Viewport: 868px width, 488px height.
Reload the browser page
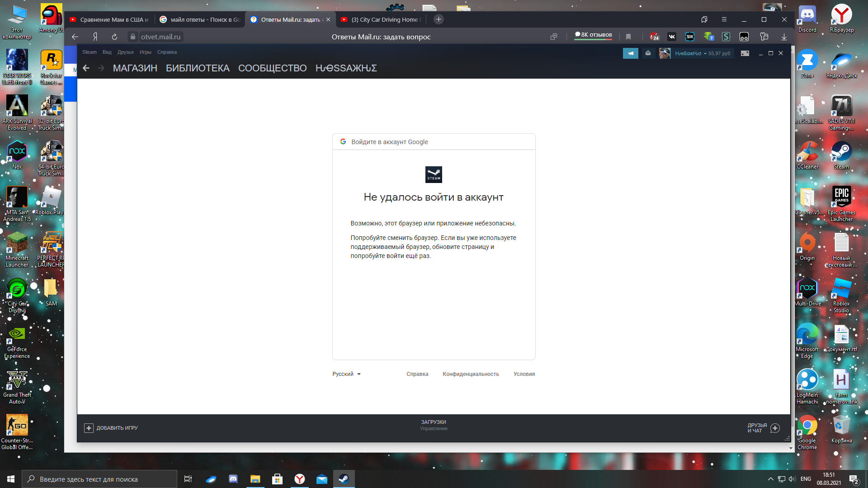[x=114, y=37]
